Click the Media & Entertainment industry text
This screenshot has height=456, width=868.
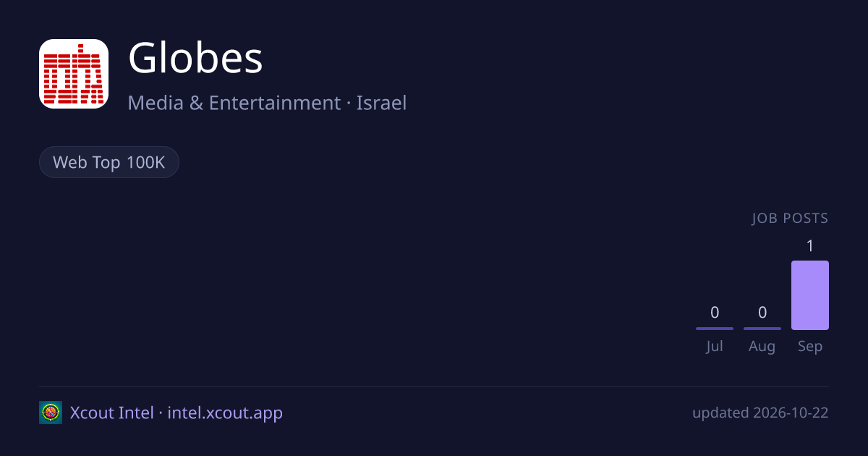(234, 103)
